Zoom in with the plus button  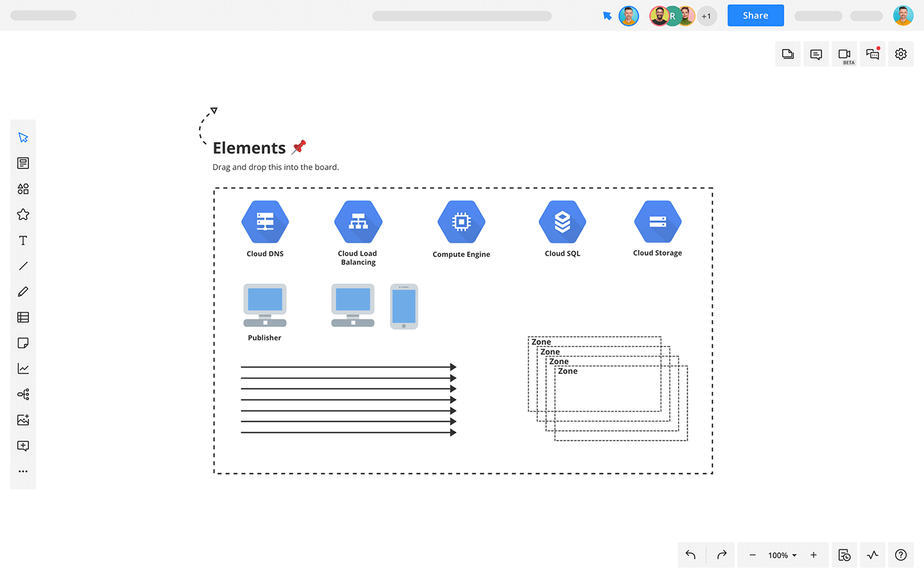[814, 555]
